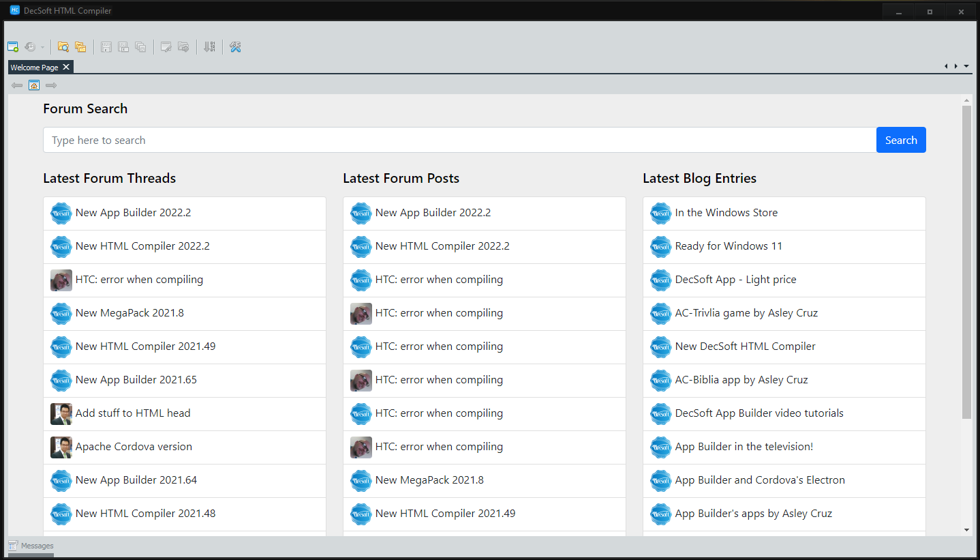
Task: Click the Save All stacked-floppy icon
Action: tap(140, 47)
